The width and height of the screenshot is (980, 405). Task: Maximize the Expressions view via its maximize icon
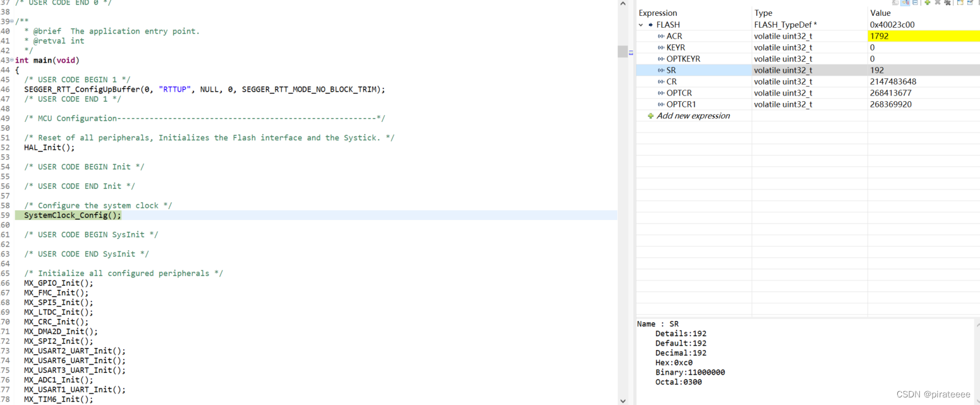(x=969, y=3)
